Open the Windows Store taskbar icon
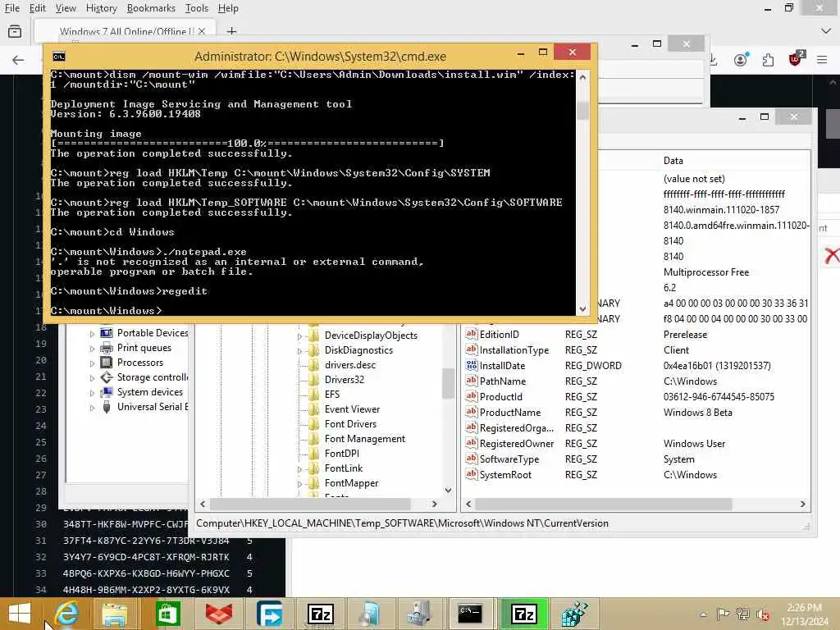The image size is (840, 630). [167, 614]
